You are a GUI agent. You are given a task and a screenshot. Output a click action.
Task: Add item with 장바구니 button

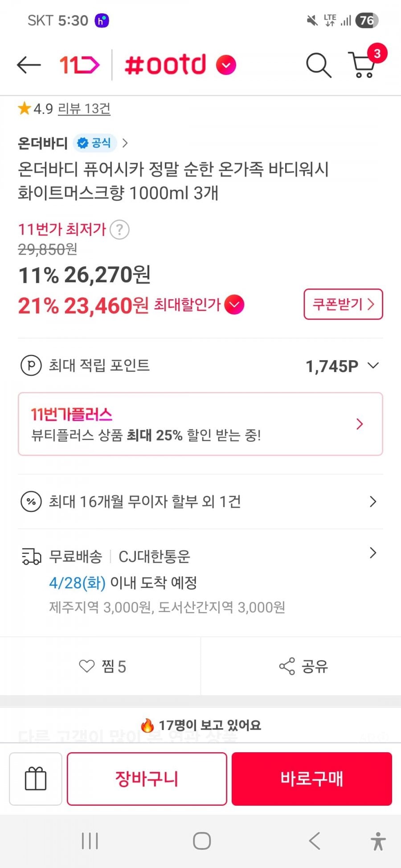click(147, 779)
